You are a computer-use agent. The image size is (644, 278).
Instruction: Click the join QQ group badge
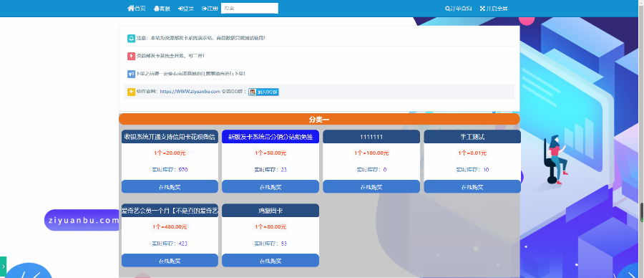[x=263, y=92]
